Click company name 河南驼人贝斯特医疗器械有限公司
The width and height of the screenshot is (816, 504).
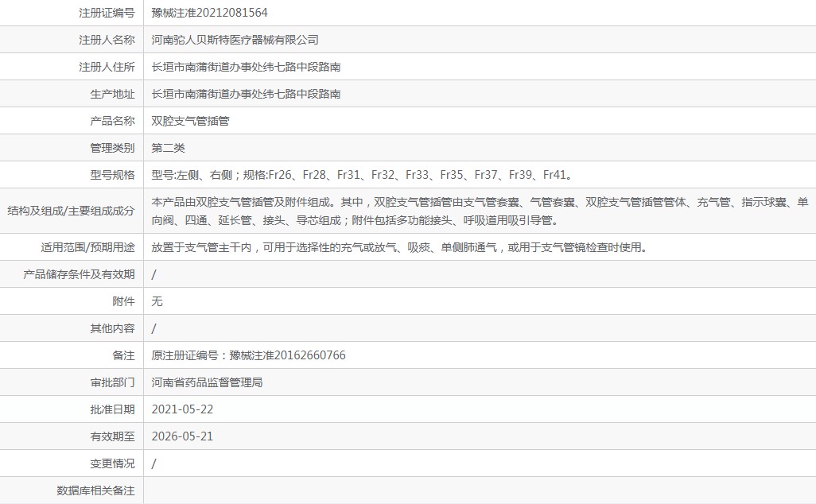(x=235, y=40)
